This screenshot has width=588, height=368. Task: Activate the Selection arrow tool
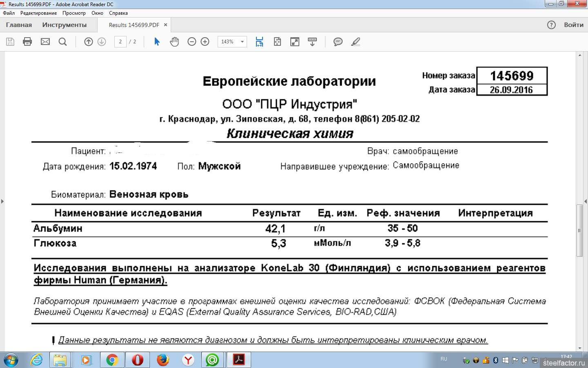(157, 42)
